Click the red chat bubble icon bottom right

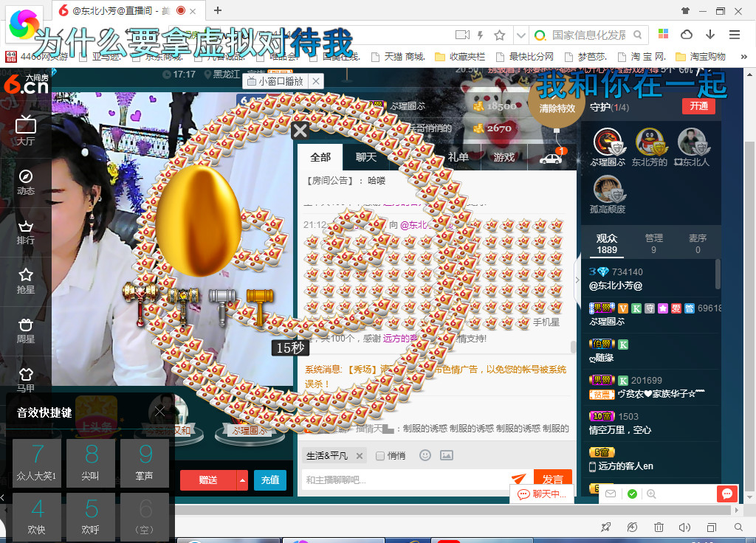(727, 494)
